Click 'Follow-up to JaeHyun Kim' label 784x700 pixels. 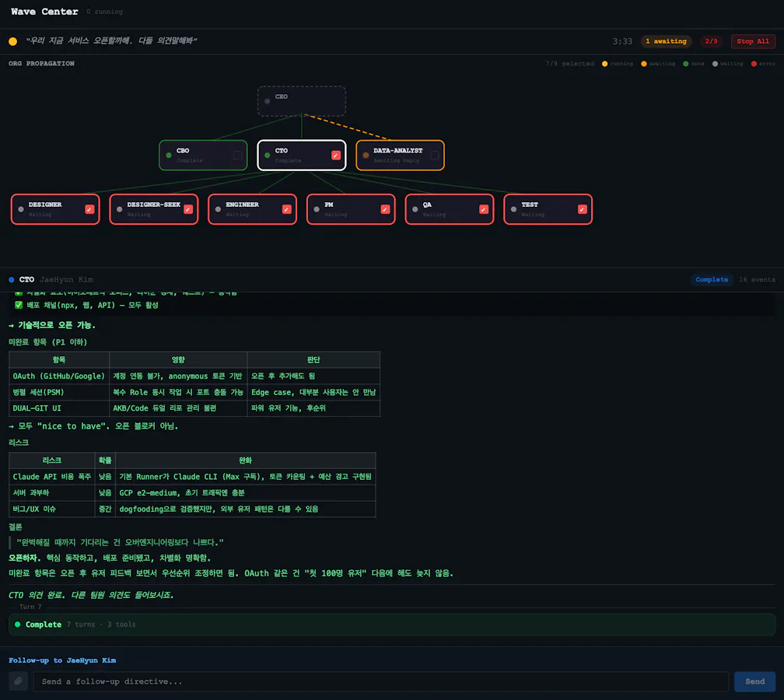[x=62, y=660]
